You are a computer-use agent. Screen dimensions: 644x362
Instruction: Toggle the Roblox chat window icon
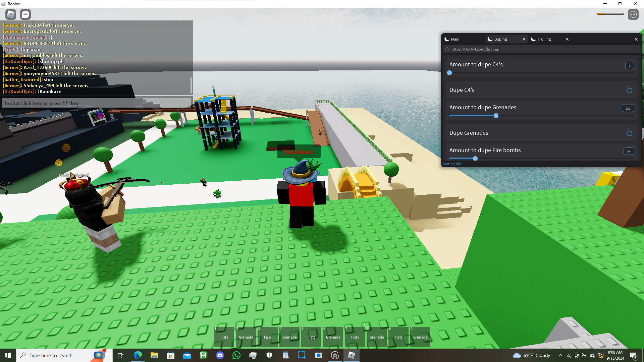coord(25,14)
